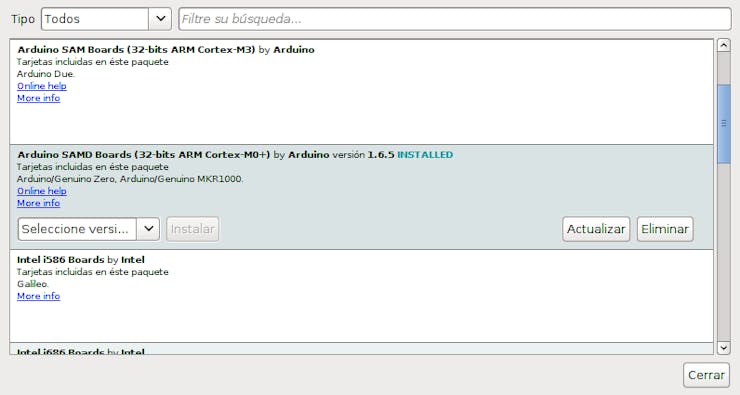This screenshot has height=395, width=740.
Task: Open Online help for Arduino SAMD Boards
Action: tap(42, 191)
